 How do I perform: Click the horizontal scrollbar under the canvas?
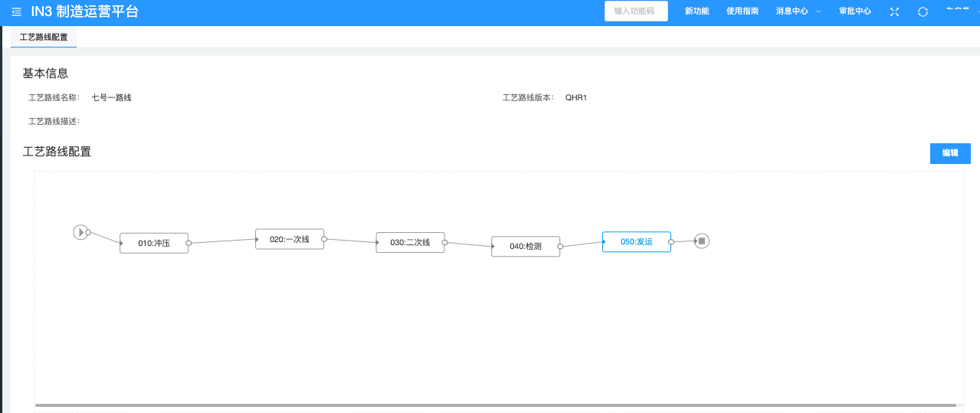495,405
